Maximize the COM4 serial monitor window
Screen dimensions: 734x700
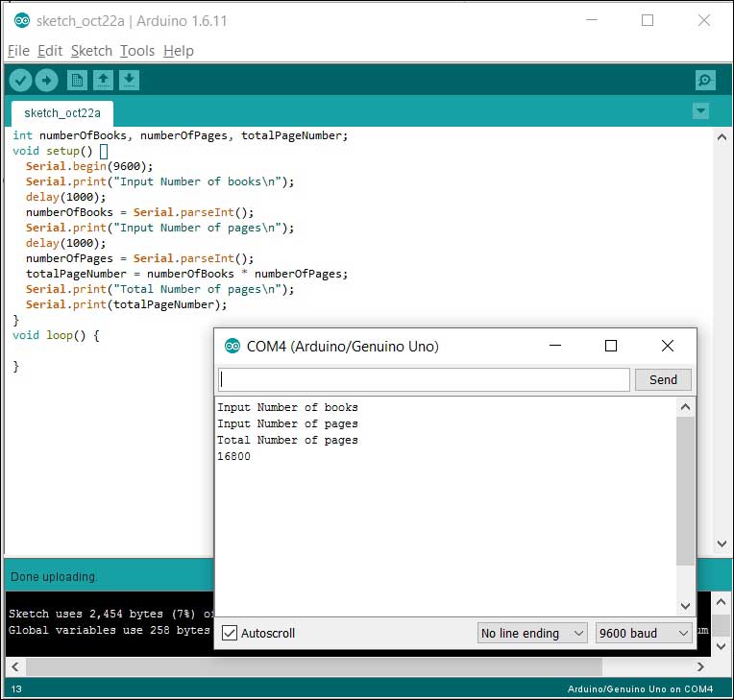tap(611, 347)
